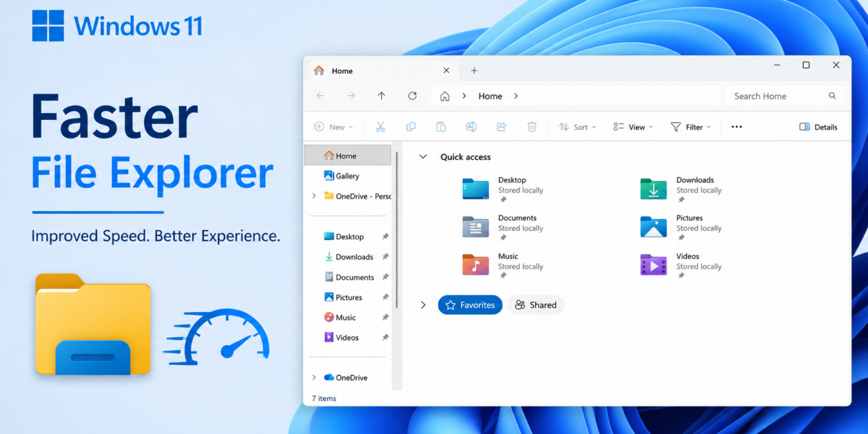Click the Paste clipboard icon

(441, 127)
